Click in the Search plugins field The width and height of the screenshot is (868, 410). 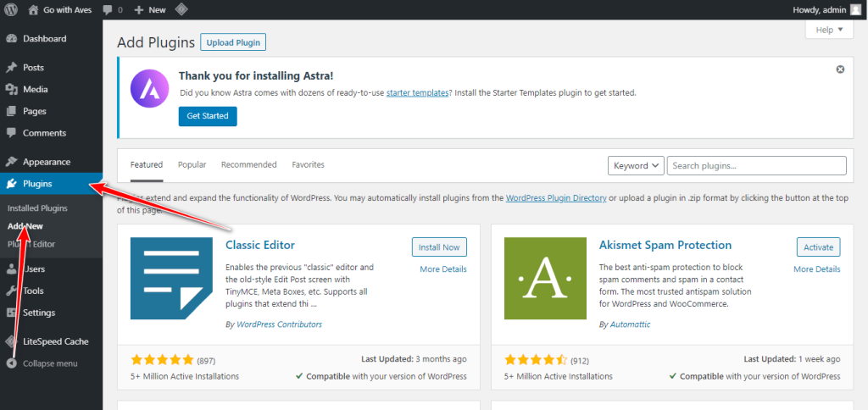click(757, 165)
